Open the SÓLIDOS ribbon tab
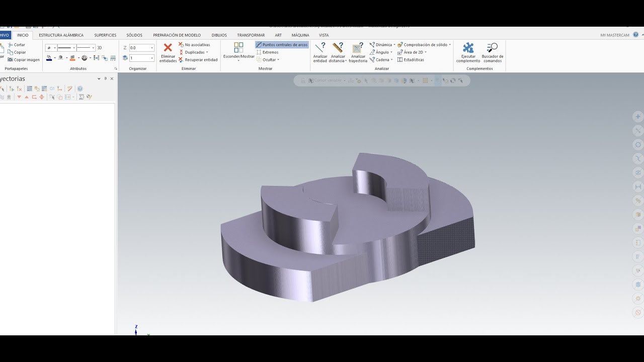Image resolution: width=644 pixels, height=362 pixels. pyautogui.click(x=134, y=35)
